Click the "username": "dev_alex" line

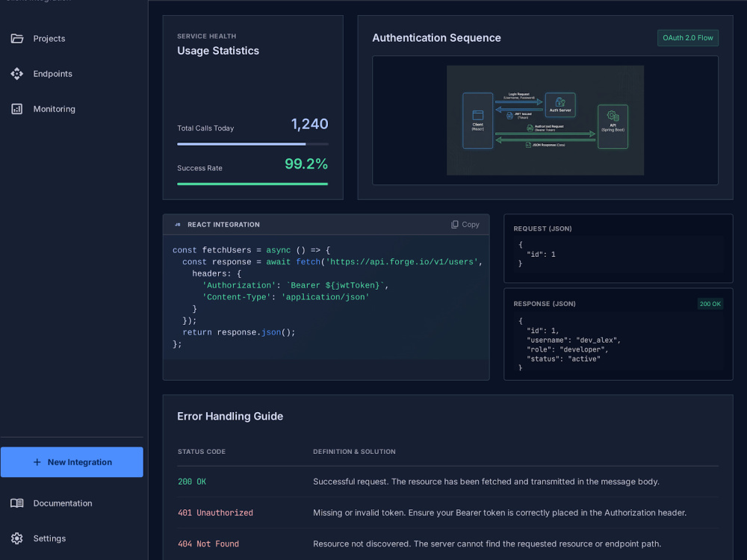pyautogui.click(x=574, y=340)
